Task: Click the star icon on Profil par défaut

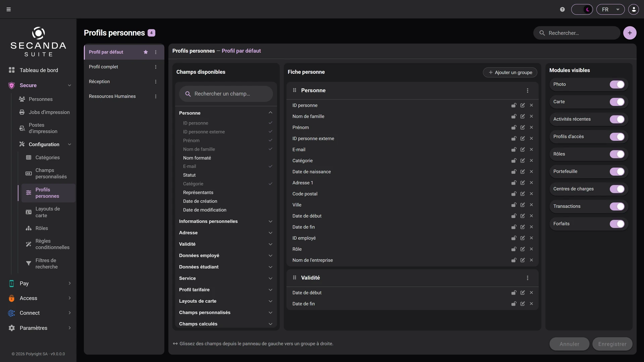Action: click(x=146, y=52)
